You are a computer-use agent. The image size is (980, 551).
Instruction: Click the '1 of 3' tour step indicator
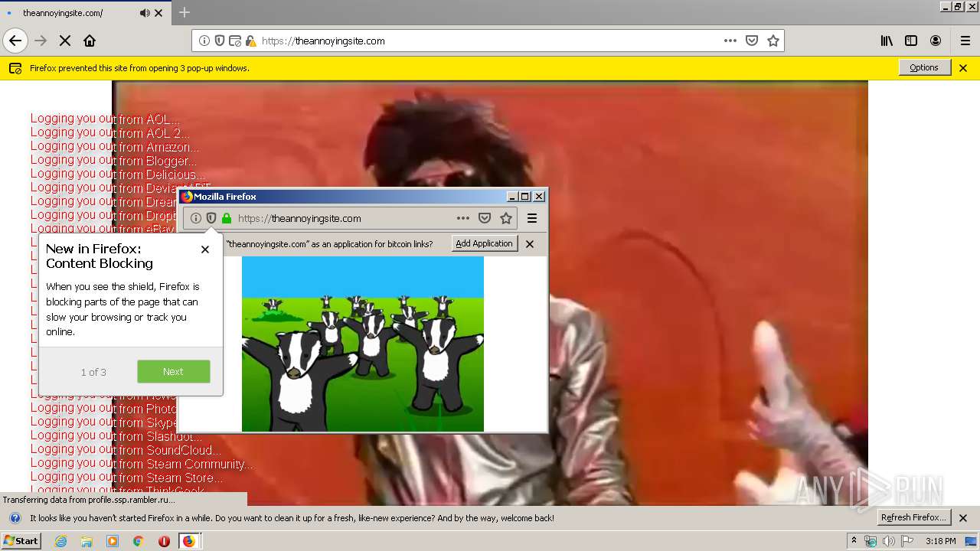[93, 372]
